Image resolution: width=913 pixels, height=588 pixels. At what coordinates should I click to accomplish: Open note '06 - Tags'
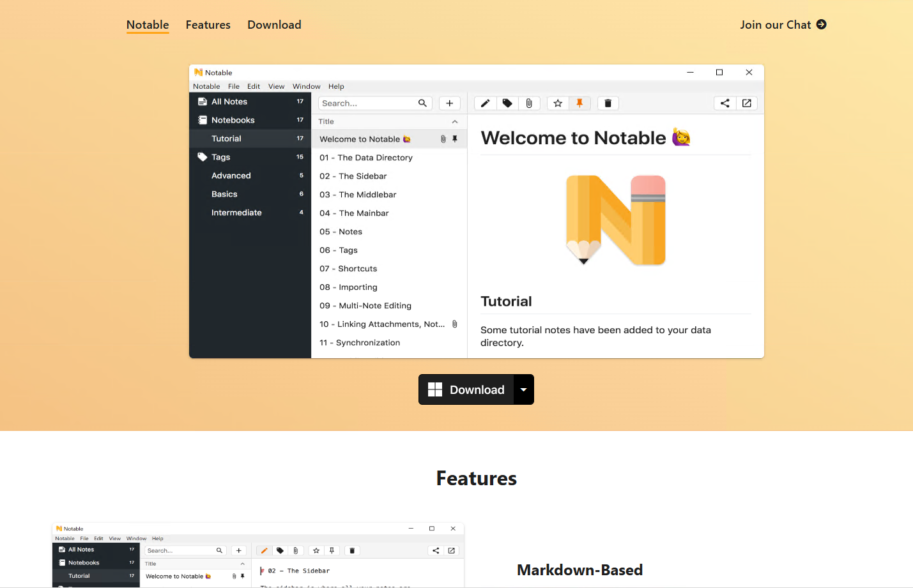[x=389, y=250]
